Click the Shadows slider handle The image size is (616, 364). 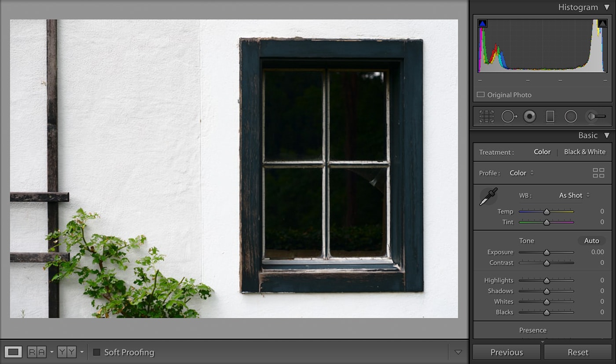coord(546,291)
